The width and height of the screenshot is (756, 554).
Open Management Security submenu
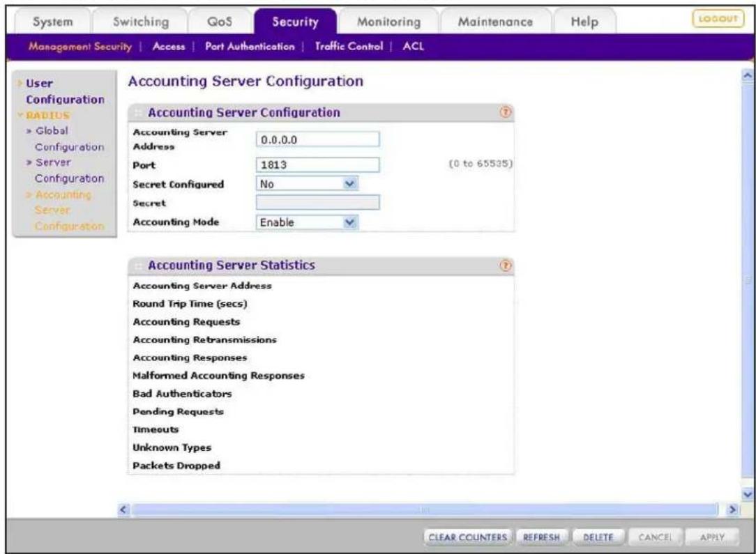(x=80, y=47)
